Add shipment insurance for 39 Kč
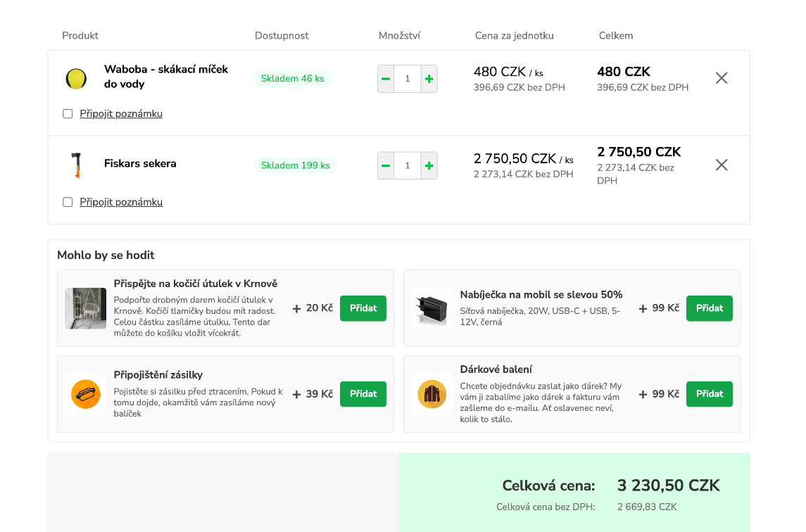The width and height of the screenshot is (806, 532). (363, 394)
